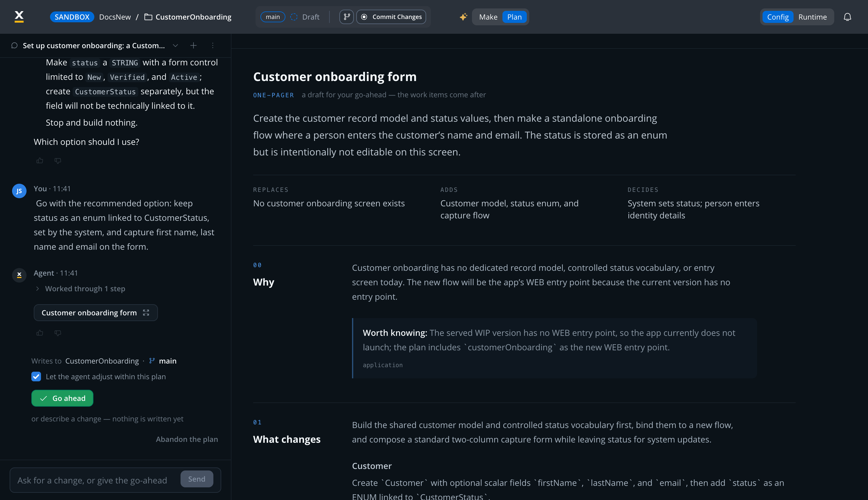868x500 pixels.
Task: Click Commit Changes button
Action: coord(391,17)
